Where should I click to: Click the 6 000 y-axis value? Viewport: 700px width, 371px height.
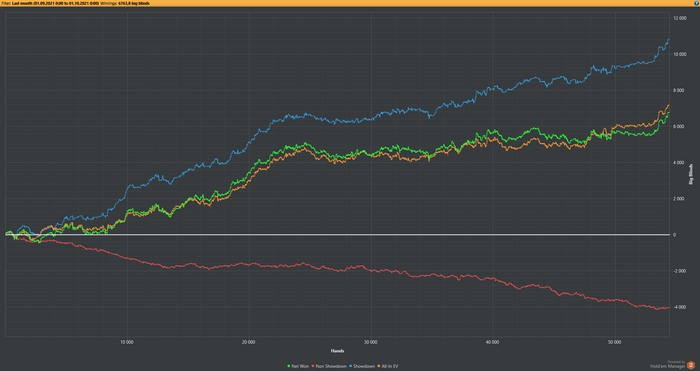click(x=680, y=126)
